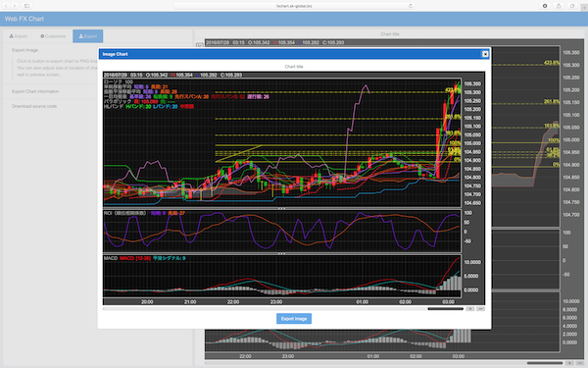This screenshot has height=368, width=588.
Task: Click the fxchart.sk-global.biz address bar
Action: [x=294, y=6]
